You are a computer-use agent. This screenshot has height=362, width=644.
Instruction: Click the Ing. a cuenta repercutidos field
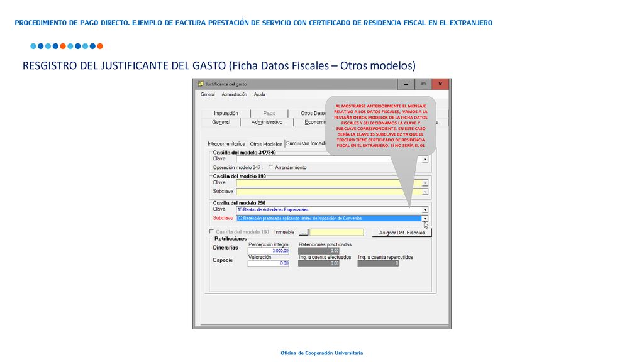pyautogui.click(x=378, y=263)
